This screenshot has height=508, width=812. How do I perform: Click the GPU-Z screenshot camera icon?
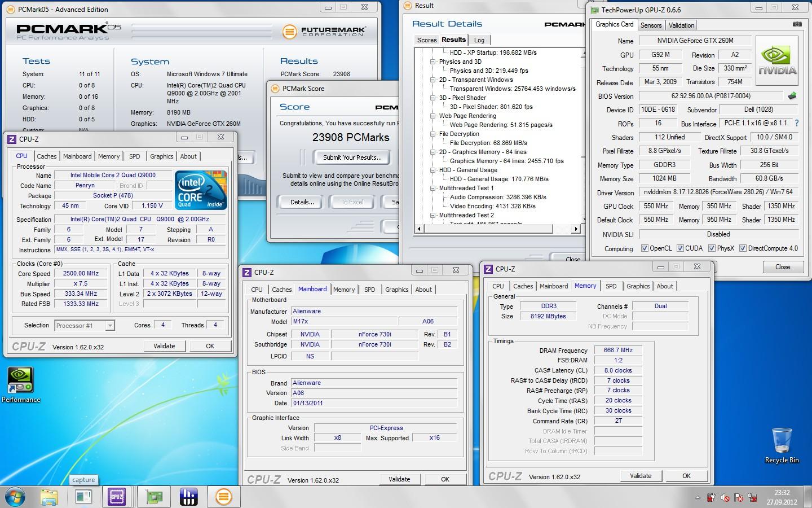(797, 24)
